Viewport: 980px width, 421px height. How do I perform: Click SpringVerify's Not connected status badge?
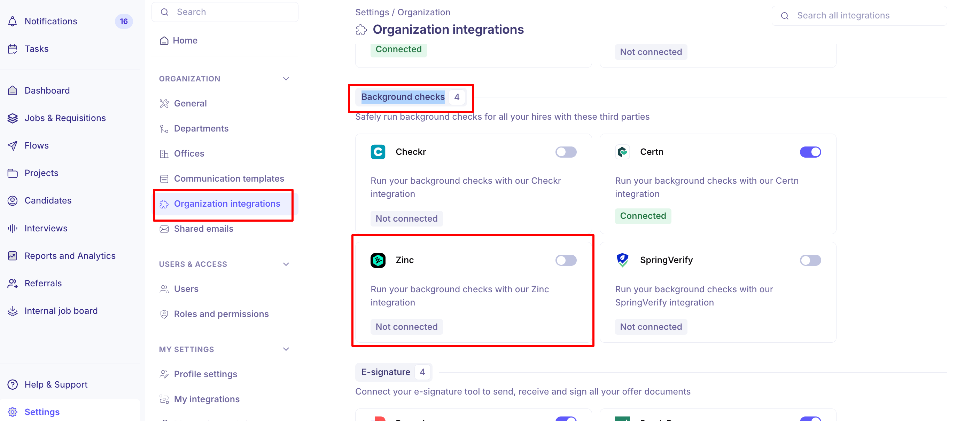651,327
